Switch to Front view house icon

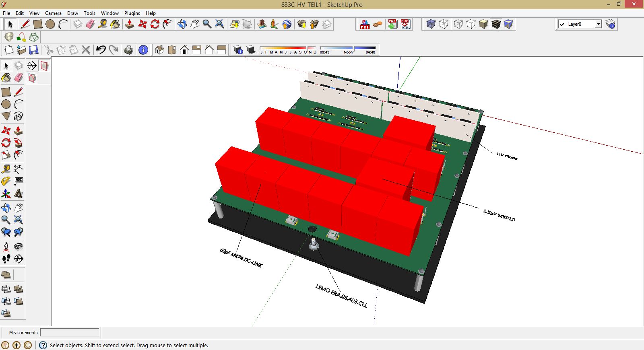tap(184, 50)
